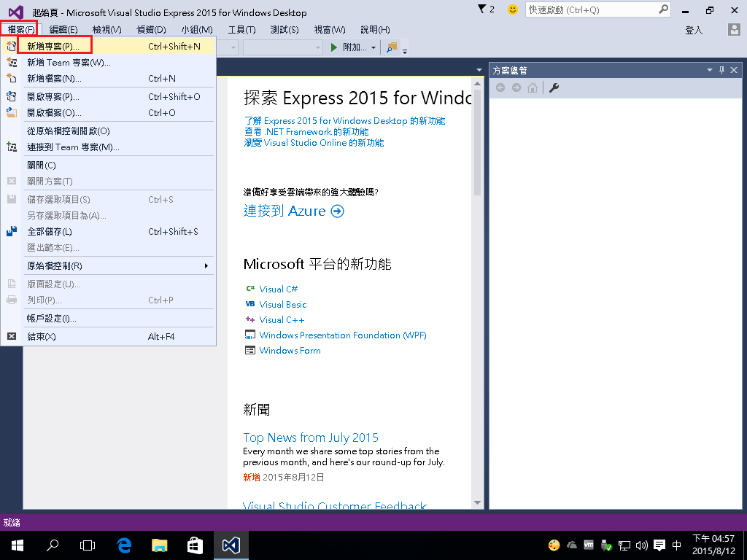Viewport: 747px width, 560px height.
Task: Click the Sign in link
Action: 694,30
